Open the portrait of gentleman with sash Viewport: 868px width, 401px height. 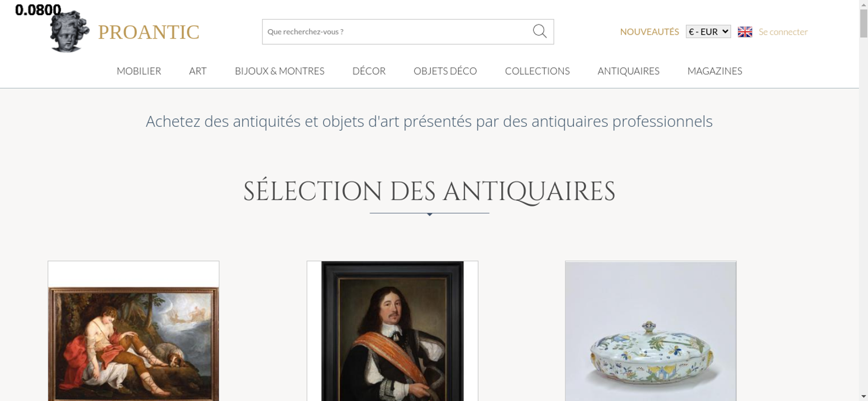pos(392,331)
